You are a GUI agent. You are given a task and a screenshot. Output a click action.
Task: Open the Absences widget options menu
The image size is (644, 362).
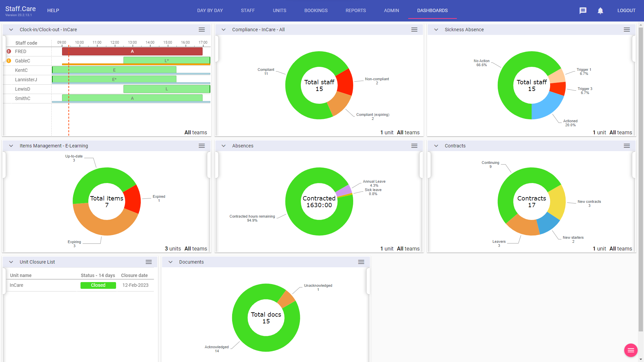[414, 146]
